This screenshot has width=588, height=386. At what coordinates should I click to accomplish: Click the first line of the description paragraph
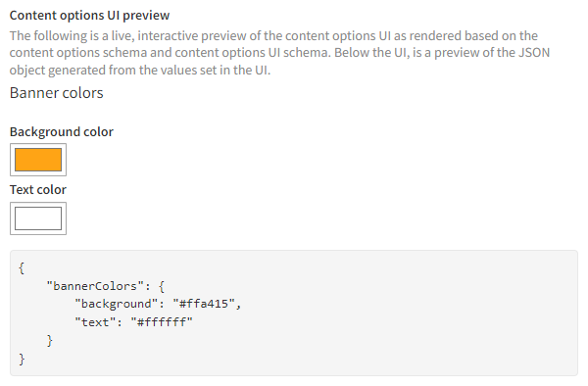(273, 36)
